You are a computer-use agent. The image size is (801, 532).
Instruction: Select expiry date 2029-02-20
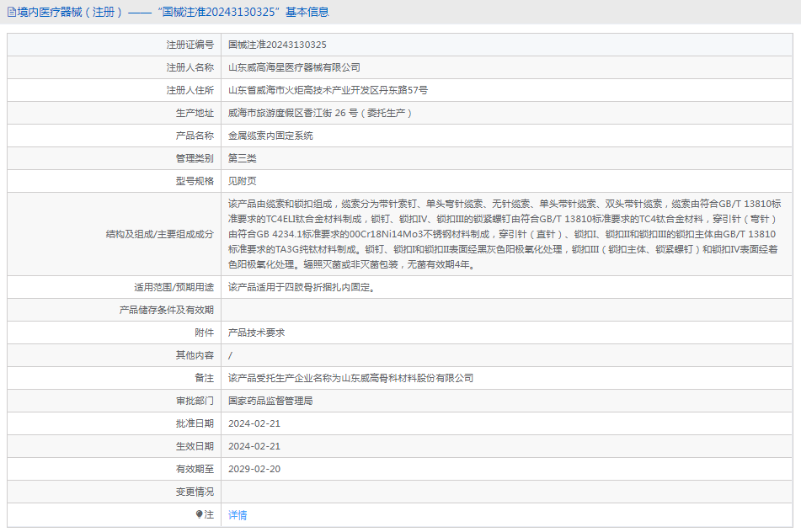(x=254, y=469)
